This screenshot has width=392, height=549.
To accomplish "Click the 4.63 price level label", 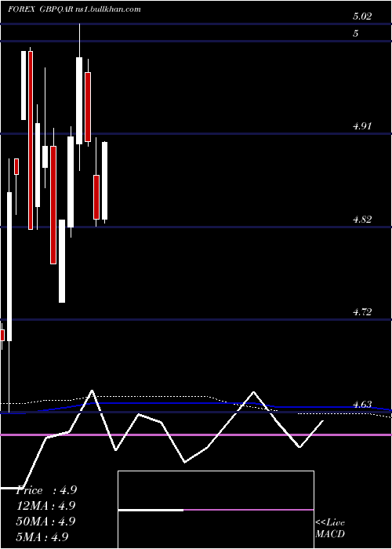I will (x=362, y=405).
